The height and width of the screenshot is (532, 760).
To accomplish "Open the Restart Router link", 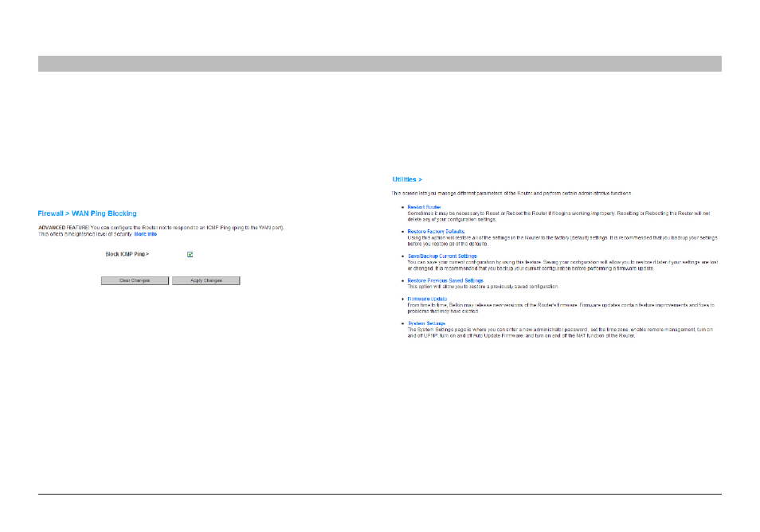I will coord(424,207).
